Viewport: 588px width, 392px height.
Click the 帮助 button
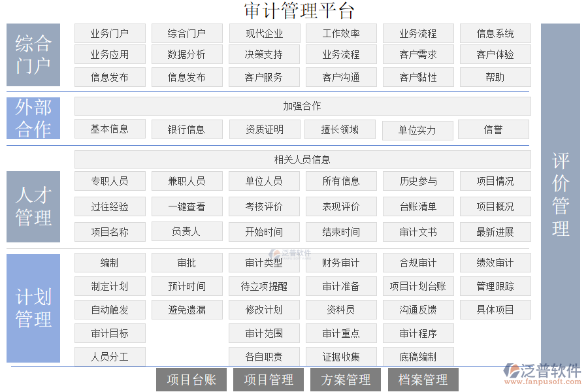495,77
